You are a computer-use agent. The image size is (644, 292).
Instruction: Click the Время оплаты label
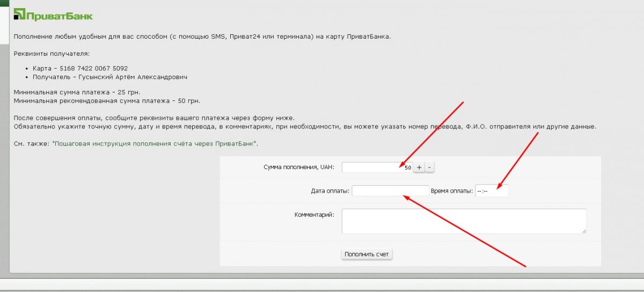[452, 191]
